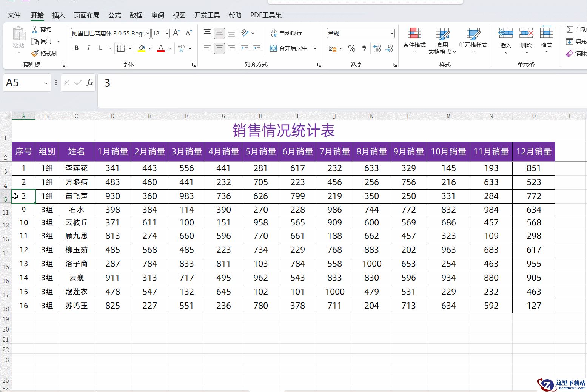587x392 pixels.
Task: Cancel the formula entry with the X button
Action: coord(67,83)
